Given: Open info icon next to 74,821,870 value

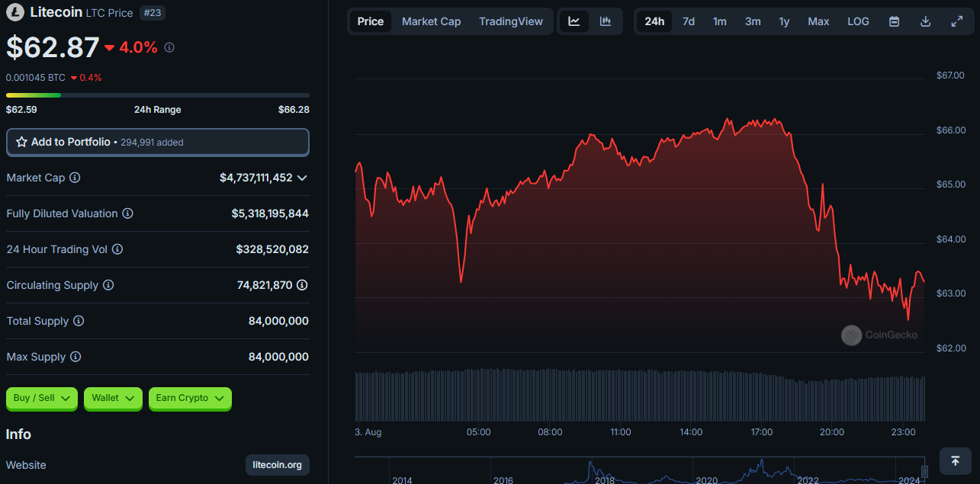Looking at the screenshot, I should [302, 285].
